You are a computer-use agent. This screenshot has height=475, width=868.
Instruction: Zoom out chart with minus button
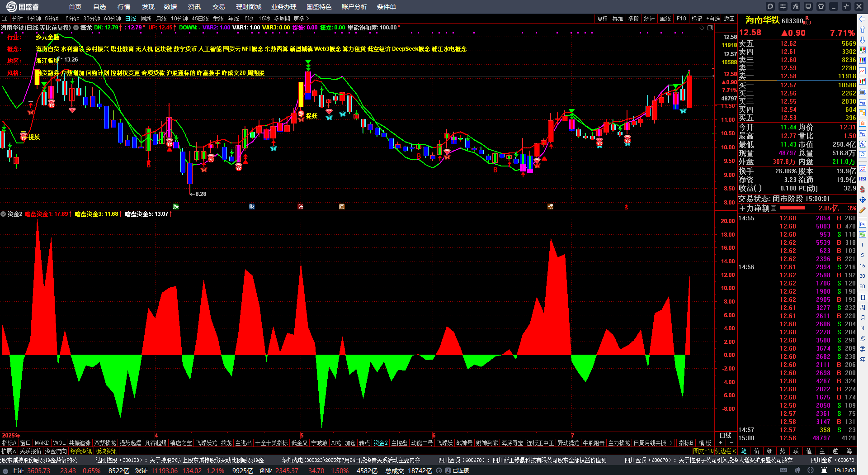point(731,443)
